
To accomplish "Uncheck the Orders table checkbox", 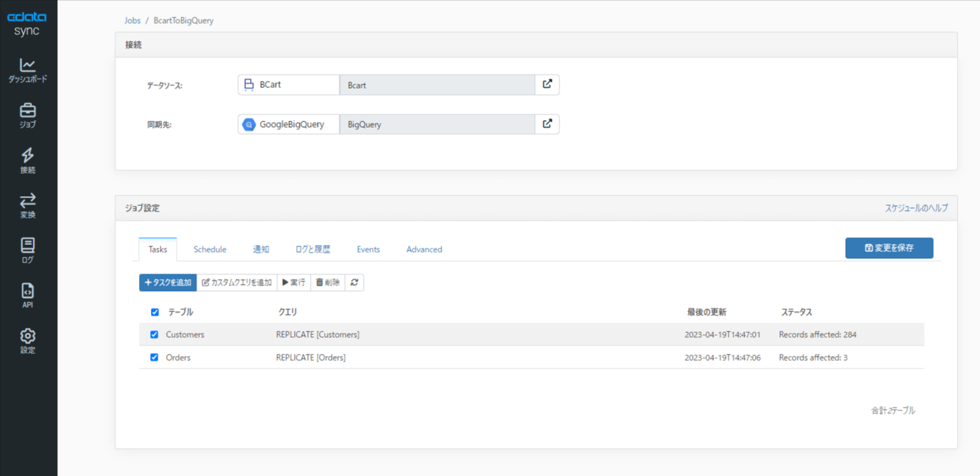I will click(154, 357).
